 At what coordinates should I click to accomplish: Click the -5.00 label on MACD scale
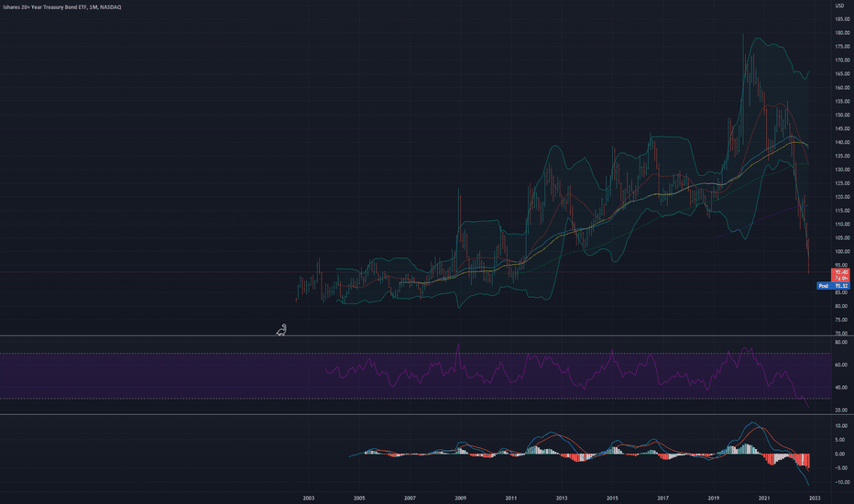(841, 468)
